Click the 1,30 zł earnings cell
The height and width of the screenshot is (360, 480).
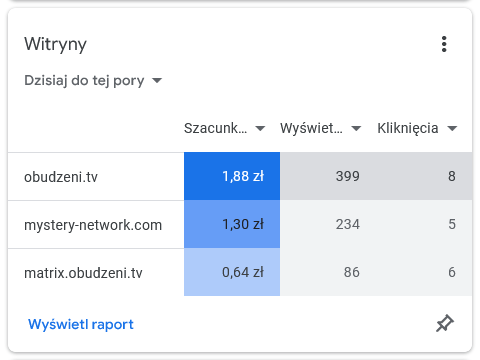pyautogui.click(x=232, y=224)
